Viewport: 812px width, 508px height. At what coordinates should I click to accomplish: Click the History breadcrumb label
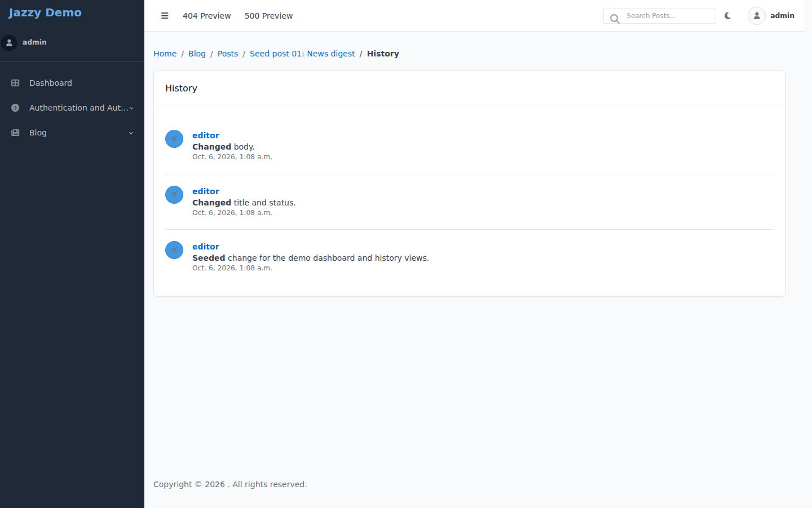click(383, 54)
